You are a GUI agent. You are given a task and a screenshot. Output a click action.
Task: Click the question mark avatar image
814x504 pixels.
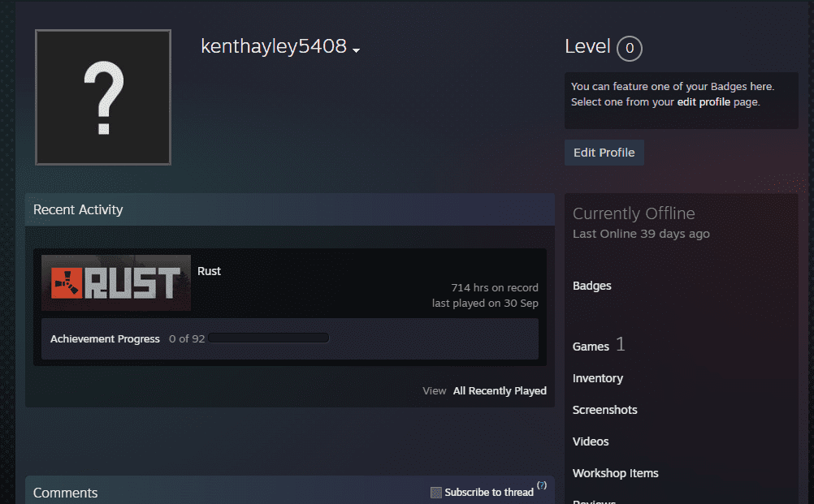pos(102,97)
